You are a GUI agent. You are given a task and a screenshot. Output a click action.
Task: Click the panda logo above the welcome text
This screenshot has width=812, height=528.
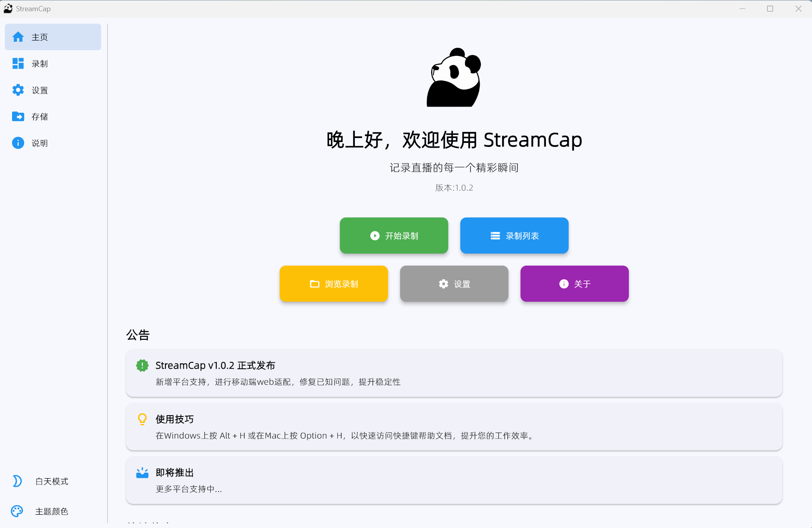click(x=454, y=77)
